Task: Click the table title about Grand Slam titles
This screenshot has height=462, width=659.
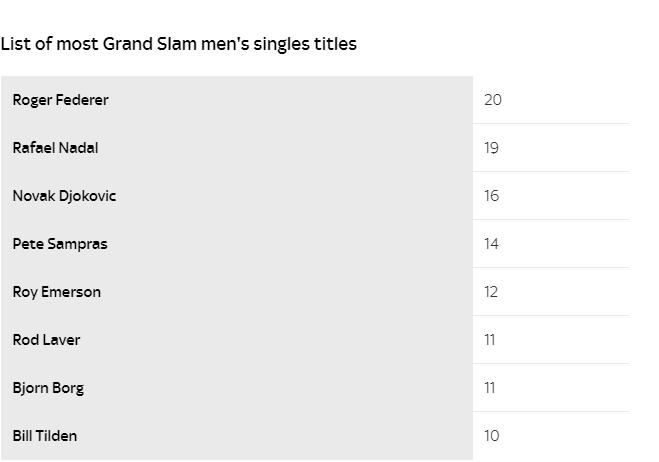Action: (x=179, y=44)
